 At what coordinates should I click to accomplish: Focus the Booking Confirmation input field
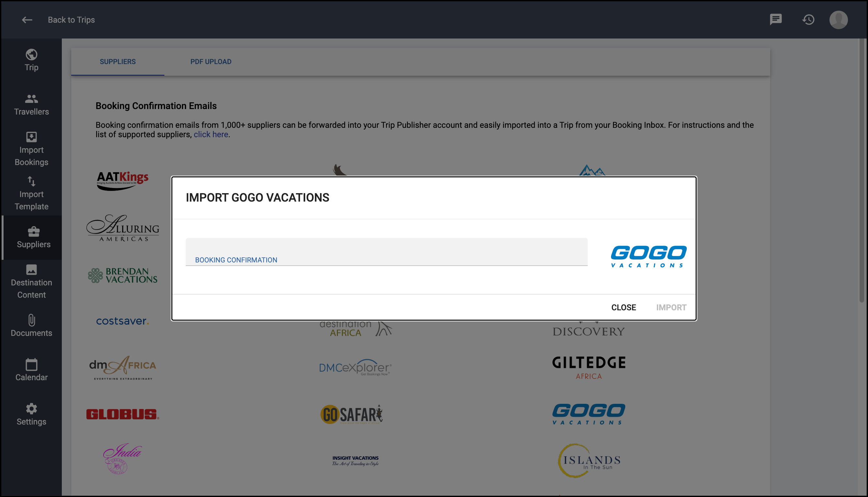coord(386,252)
